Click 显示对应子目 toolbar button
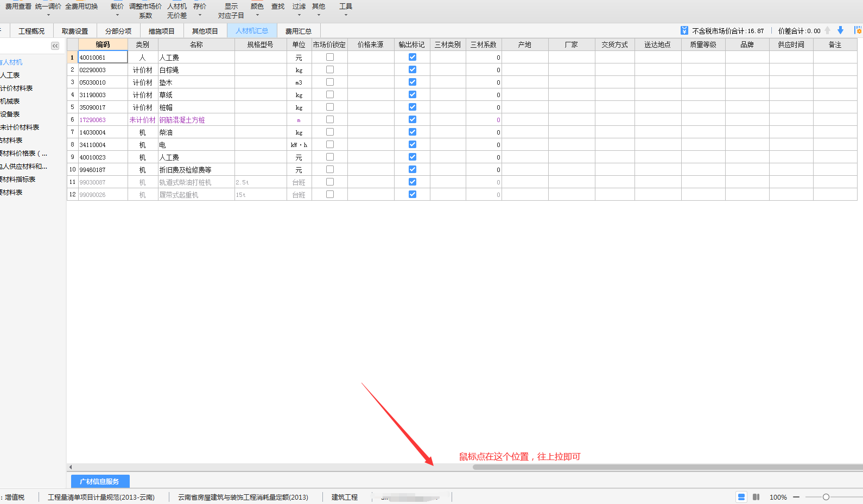The image size is (863, 504). tap(231, 11)
